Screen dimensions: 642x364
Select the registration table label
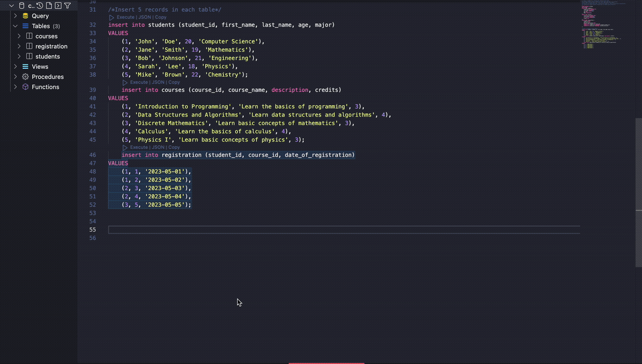[x=51, y=46]
